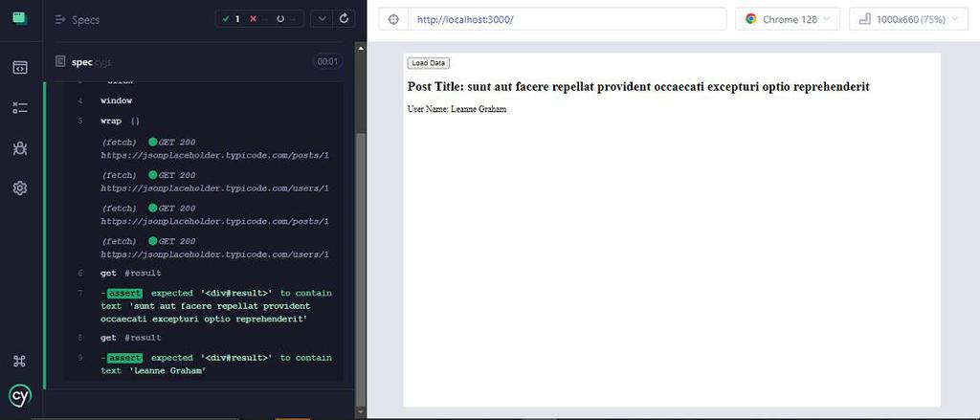Open the Runs list sidebar icon
The height and width of the screenshot is (420, 980).
[x=20, y=107]
